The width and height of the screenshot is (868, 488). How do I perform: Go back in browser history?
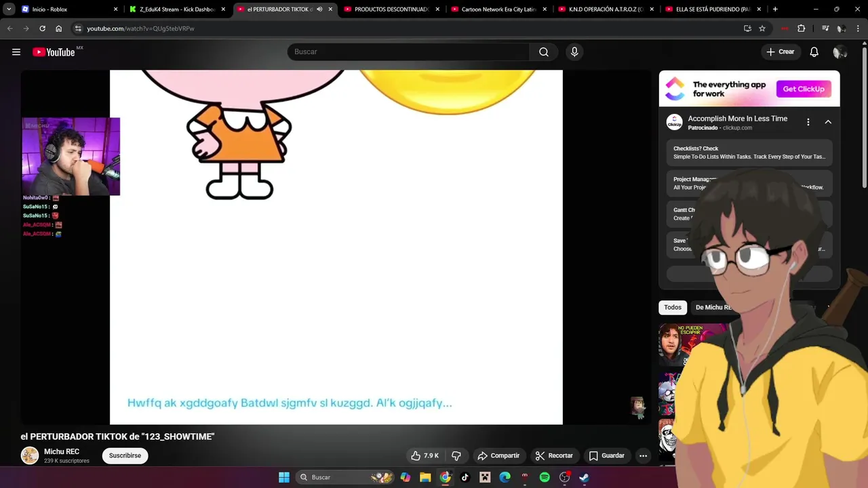[x=9, y=28]
